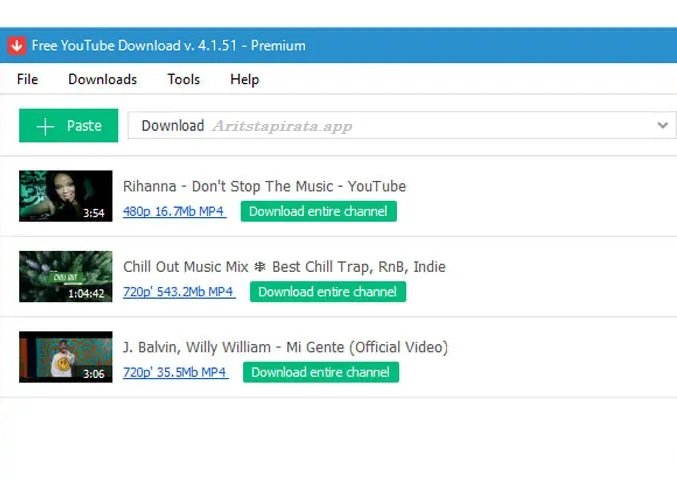Select the Rihanna video thumbnail

pyautogui.click(x=65, y=196)
